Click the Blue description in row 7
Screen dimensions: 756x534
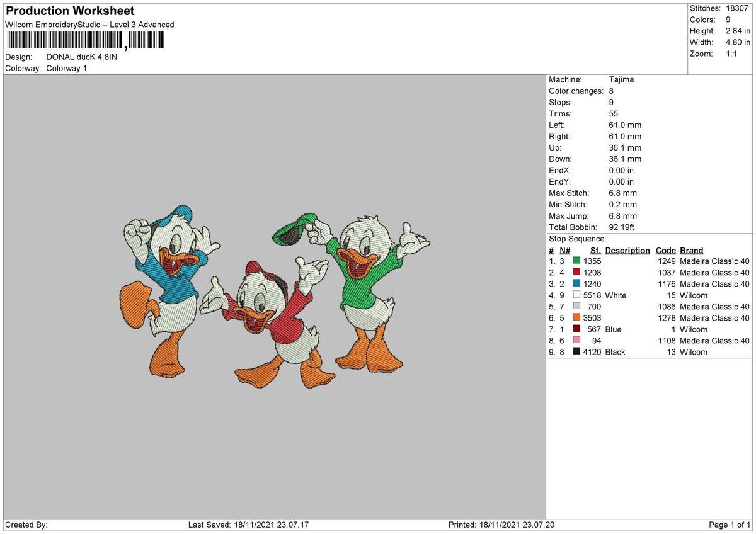click(x=613, y=329)
